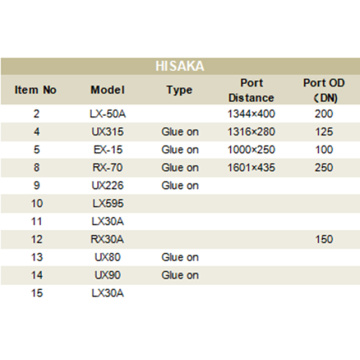Click Glue on in the UX80 row
The image size is (360, 360).
[180, 257]
